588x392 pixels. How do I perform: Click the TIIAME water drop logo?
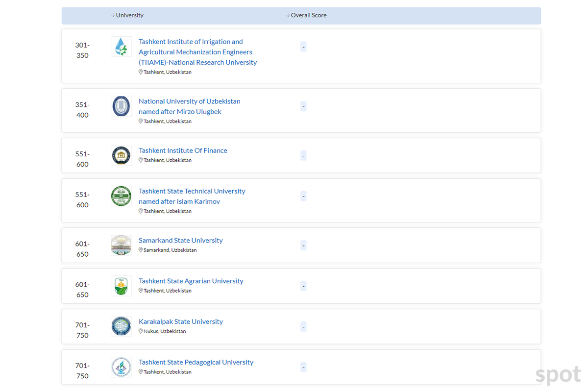pos(121,47)
